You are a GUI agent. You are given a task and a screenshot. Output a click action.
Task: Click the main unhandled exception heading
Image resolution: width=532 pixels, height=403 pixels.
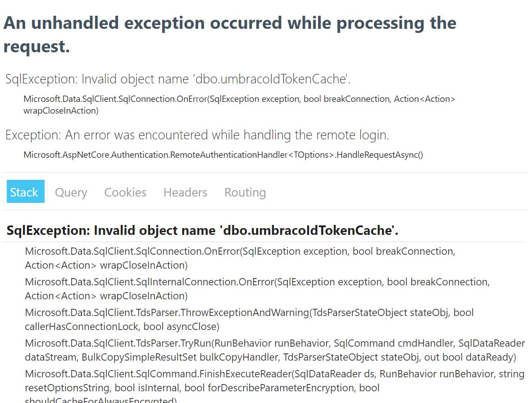click(230, 35)
